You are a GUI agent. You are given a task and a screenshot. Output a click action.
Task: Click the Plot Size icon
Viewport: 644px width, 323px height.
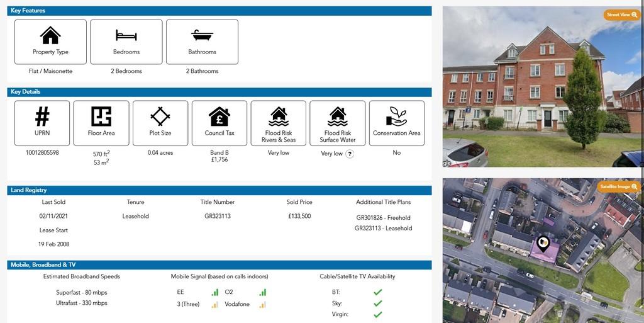[x=160, y=116]
